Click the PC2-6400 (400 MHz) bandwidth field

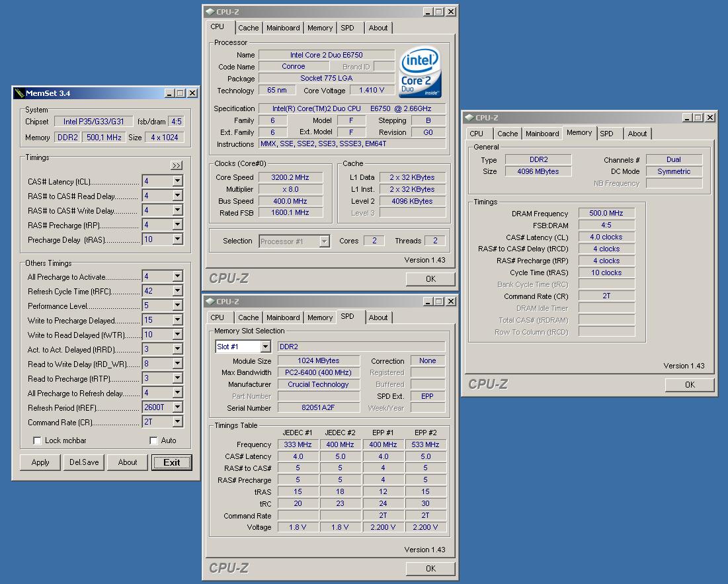(318, 372)
